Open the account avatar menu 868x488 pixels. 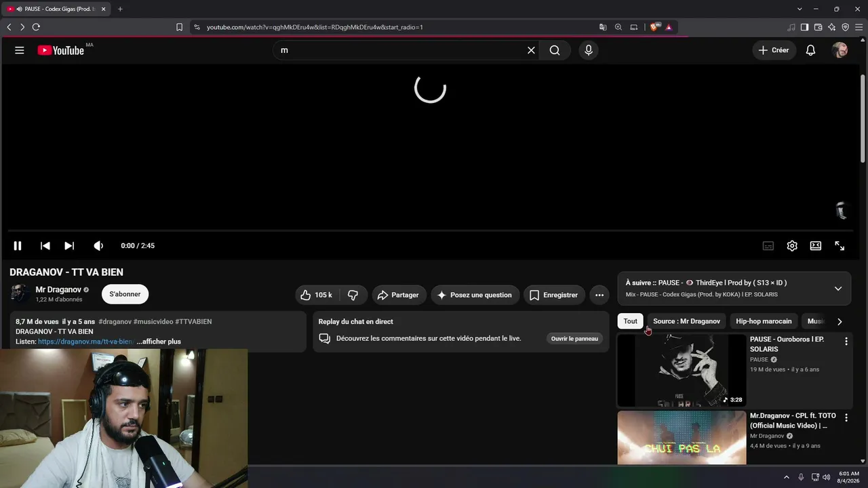840,50
